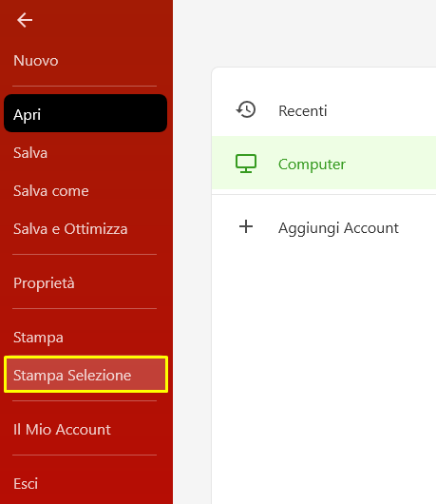Open the Proprietà page

click(44, 283)
